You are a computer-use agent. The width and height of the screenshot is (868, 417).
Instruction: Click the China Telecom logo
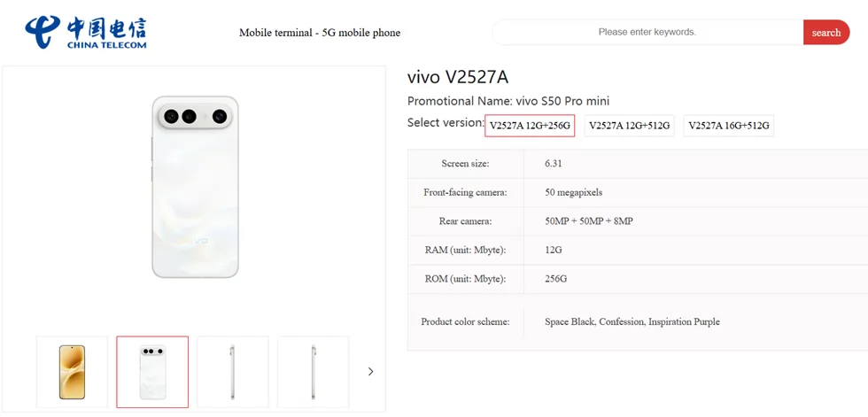tap(86, 32)
